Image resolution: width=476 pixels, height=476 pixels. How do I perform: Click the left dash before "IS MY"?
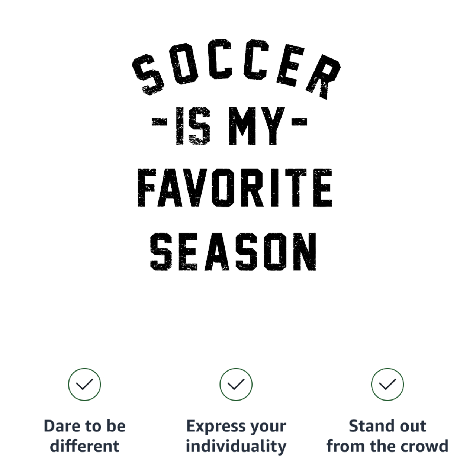click(x=159, y=122)
